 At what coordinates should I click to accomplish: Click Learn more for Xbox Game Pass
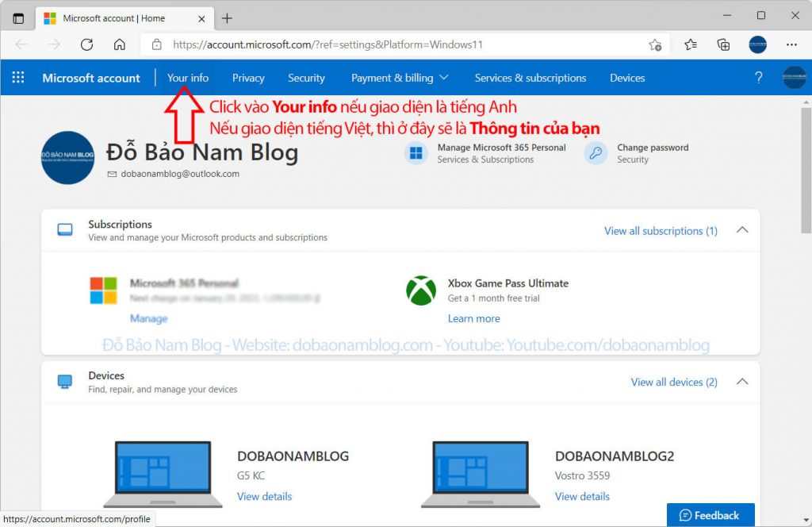click(x=474, y=318)
